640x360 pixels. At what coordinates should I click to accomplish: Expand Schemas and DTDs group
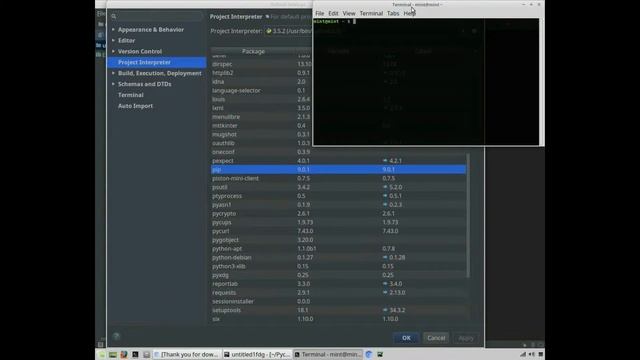click(x=113, y=84)
